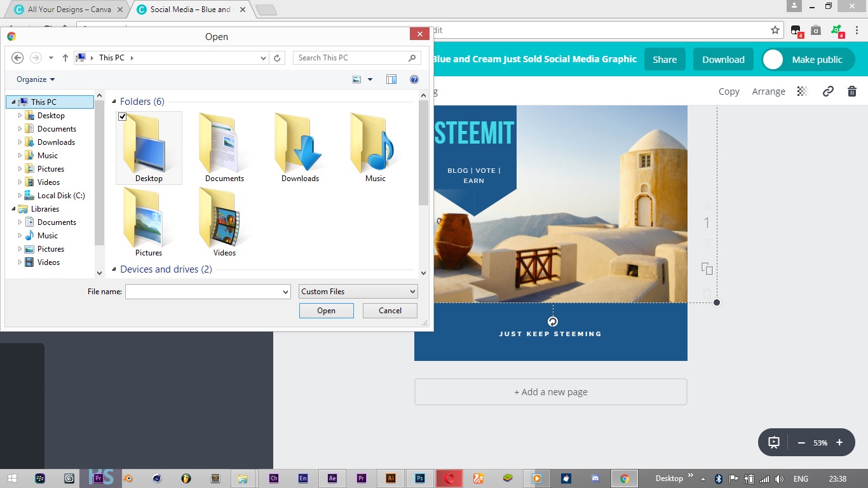Collapse the Folders (6) group

pyautogui.click(x=115, y=102)
